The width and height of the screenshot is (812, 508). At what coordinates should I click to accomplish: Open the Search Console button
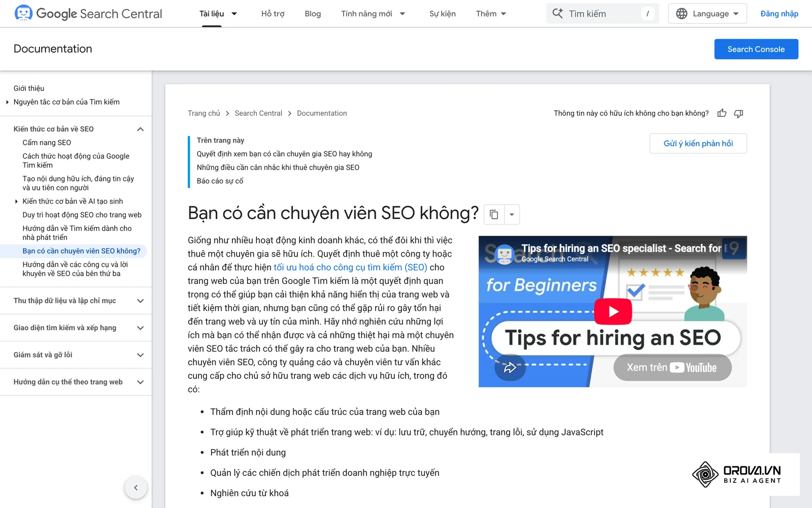(756, 49)
